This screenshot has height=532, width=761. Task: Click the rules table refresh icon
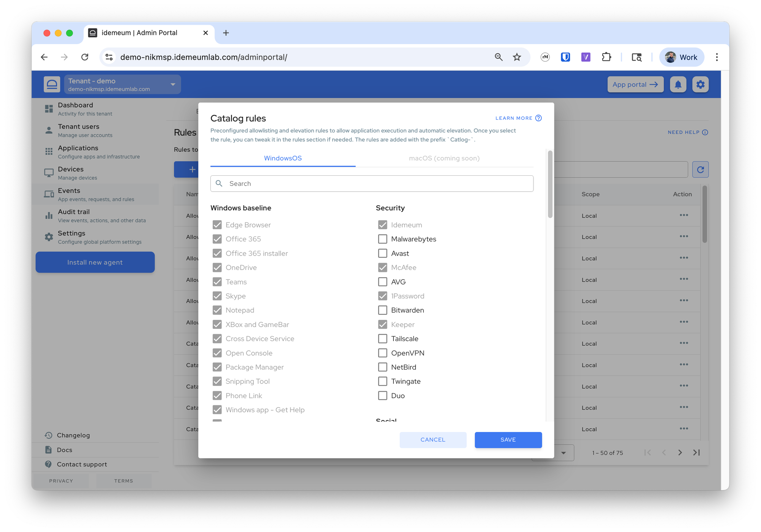click(x=701, y=170)
